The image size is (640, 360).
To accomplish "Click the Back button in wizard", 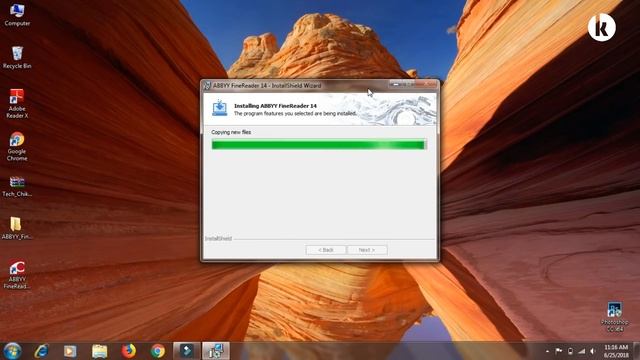I will pyautogui.click(x=326, y=250).
